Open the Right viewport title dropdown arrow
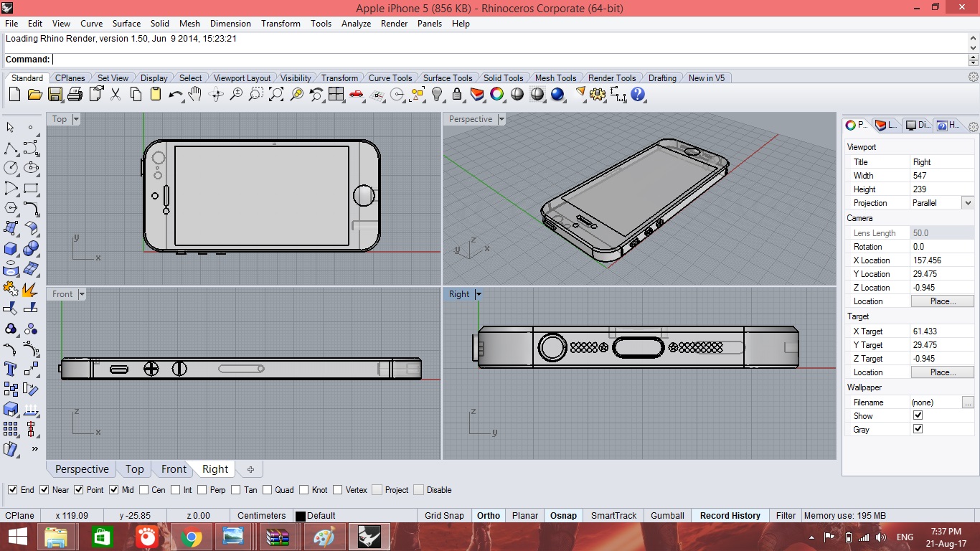 click(x=479, y=294)
